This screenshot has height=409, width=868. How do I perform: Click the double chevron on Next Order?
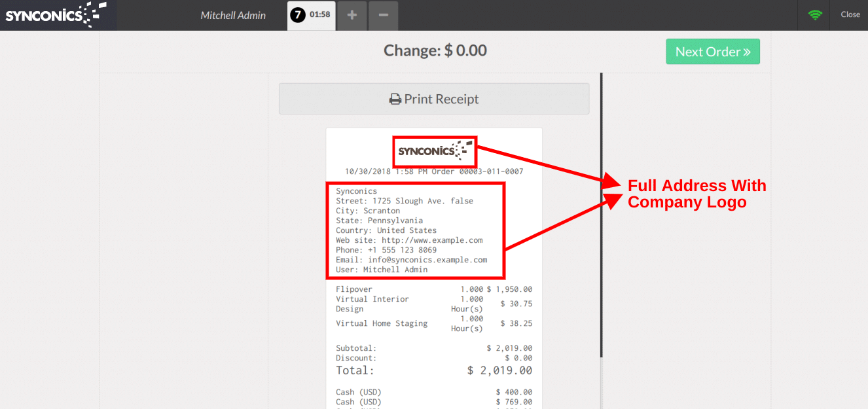[x=747, y=52]
